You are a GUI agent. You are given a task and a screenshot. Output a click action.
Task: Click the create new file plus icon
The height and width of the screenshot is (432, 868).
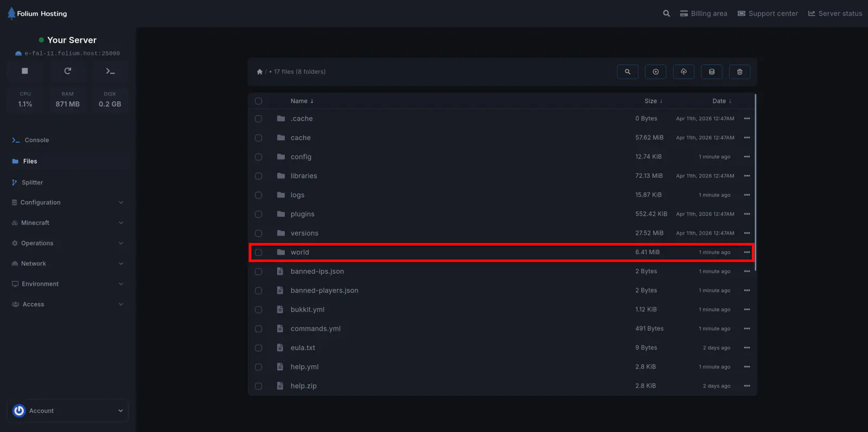pyautogui.click(x=655, y=72)
